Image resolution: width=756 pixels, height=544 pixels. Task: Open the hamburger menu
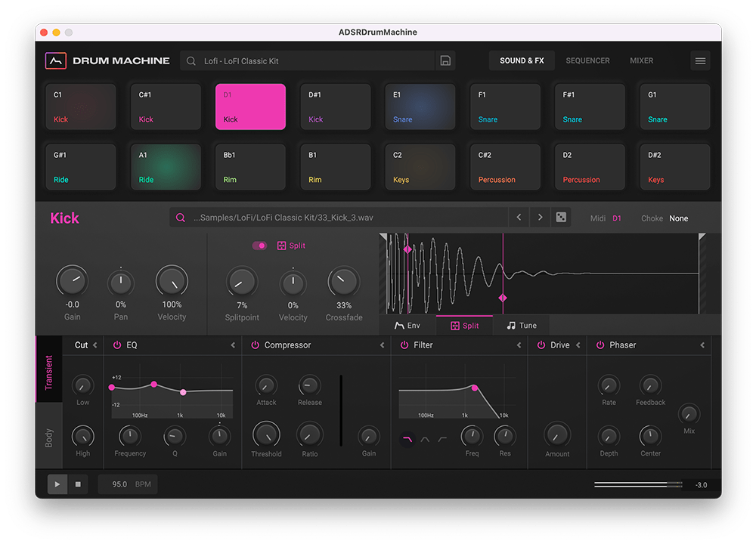click(x=700, y=60)
